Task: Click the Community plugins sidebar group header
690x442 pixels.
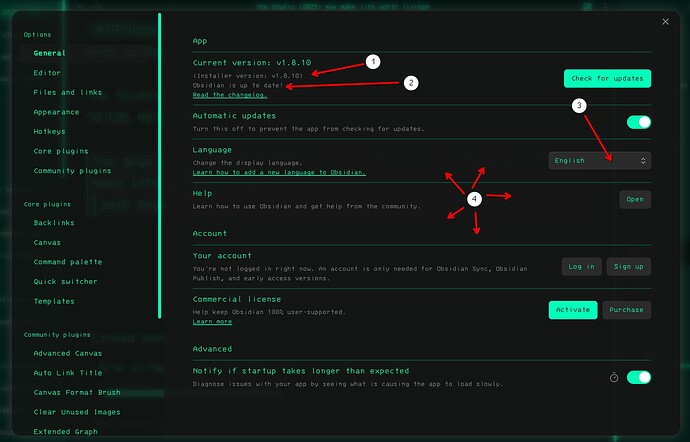Action: (57, 335)
